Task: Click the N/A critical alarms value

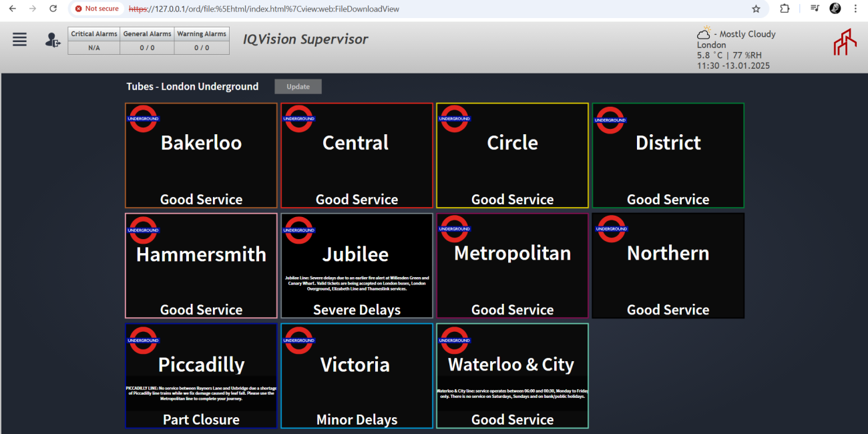Action: (x=94, y=47)
